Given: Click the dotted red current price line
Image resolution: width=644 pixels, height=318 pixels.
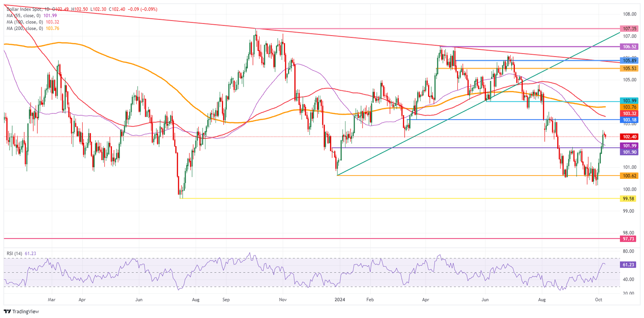Looking at the screenshot, I should click(293, 136).
